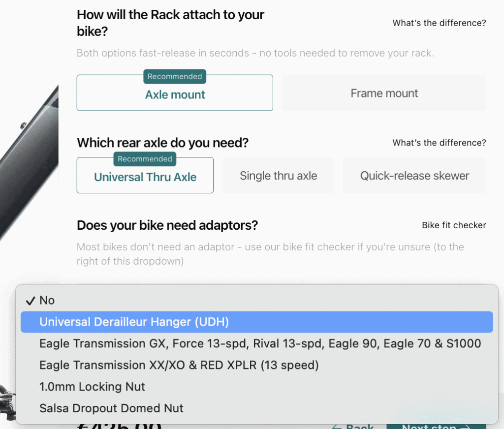This screenshot has width=504, height=429.
Task: Open the Bike fit checker link
Action: pos(454,225)
